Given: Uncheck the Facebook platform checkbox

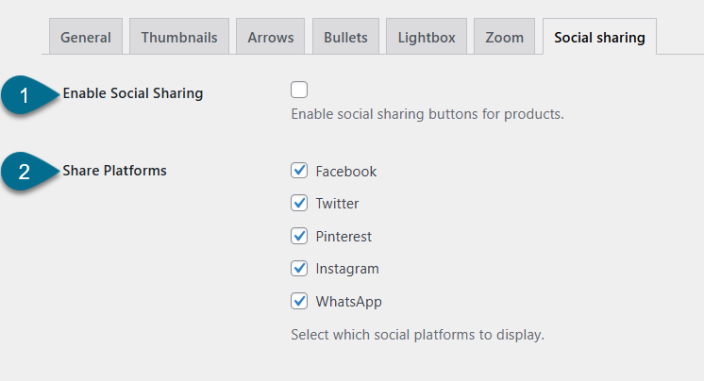Looking at the screenshot, I should (299, 171).
